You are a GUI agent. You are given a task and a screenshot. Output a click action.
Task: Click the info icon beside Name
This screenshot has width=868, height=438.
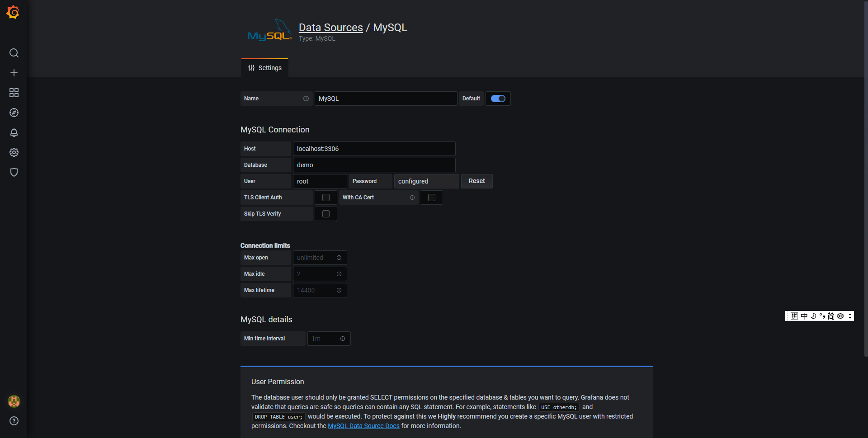(x=306, y=99)
